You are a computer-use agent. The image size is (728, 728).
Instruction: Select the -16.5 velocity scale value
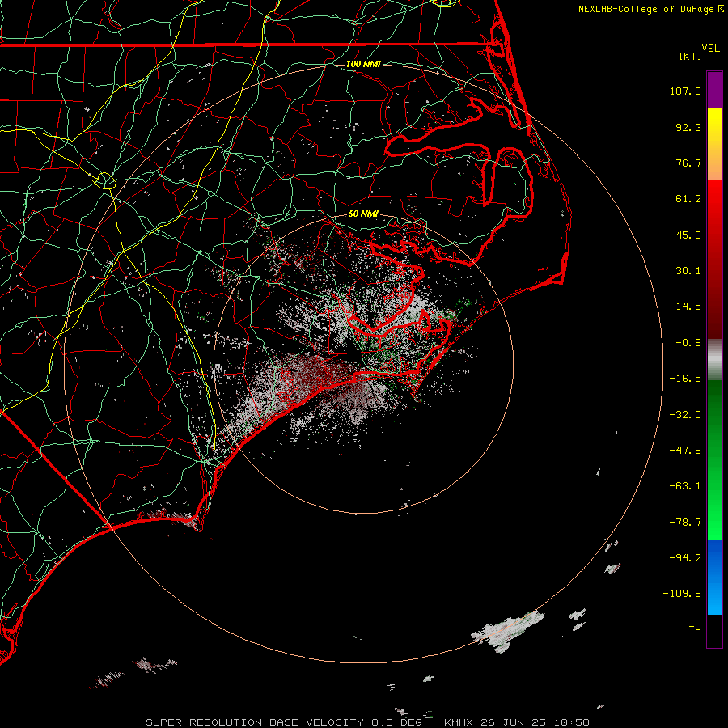pyautogui.click(x=685, y=379)
